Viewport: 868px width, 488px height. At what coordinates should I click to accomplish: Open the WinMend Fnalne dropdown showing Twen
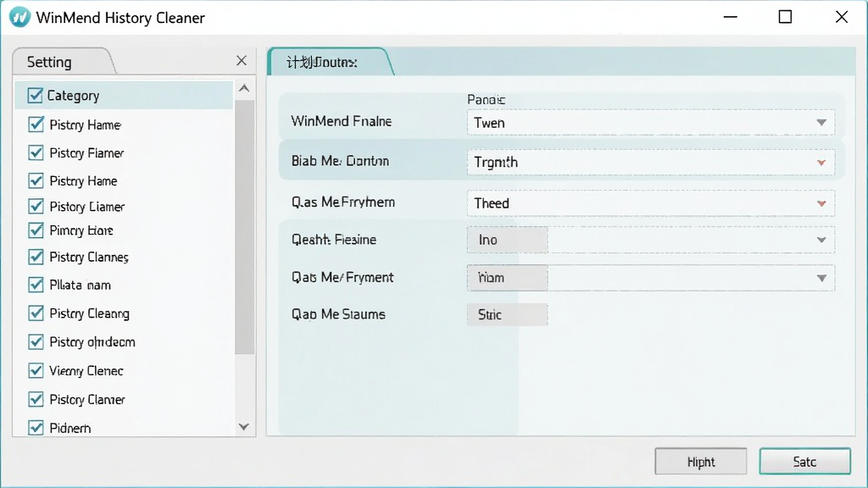click(650, 122)
